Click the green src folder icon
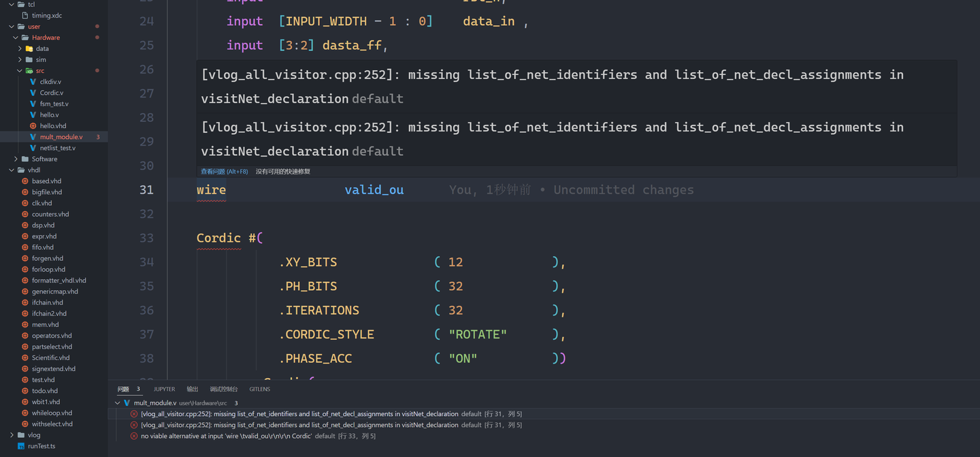Screen dimensions: 980x457 [x=29, y=71]
